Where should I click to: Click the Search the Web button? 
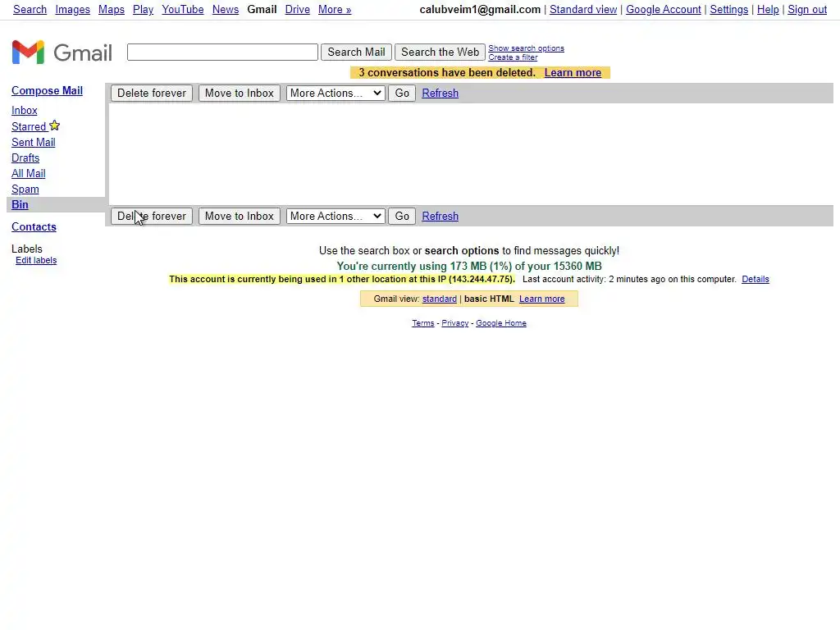click(x=440, y=52)
